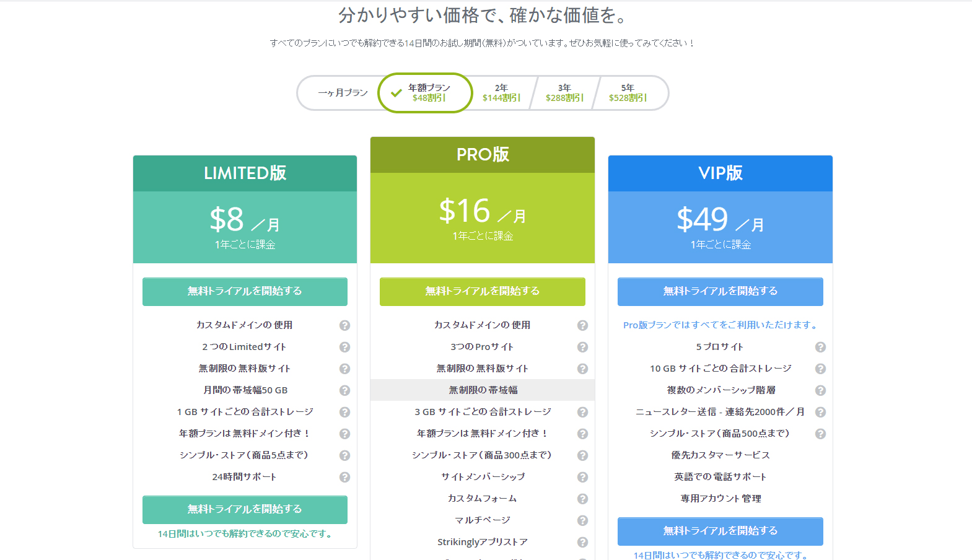Open help icon for シンプル・ストア(商品5点まで)
This screenshot has height=560, width=972.
[x=344, y=455]
